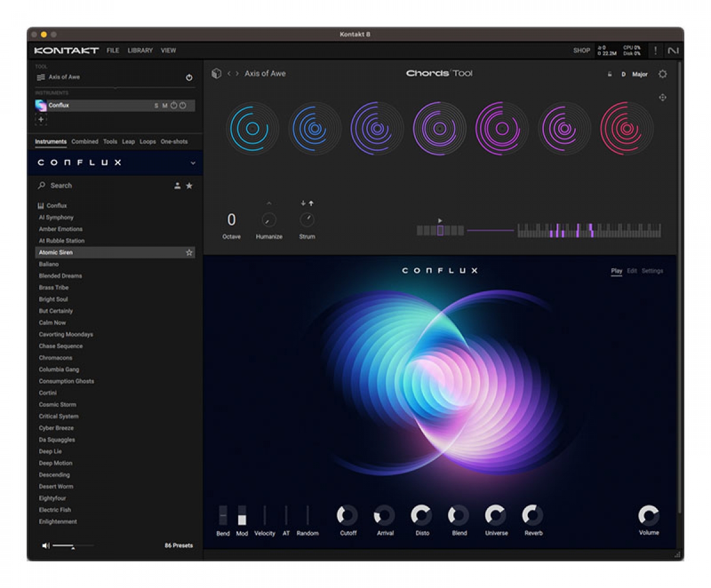
Task: Add a new instrument with the plus button
Action: [x=41, y=120]
